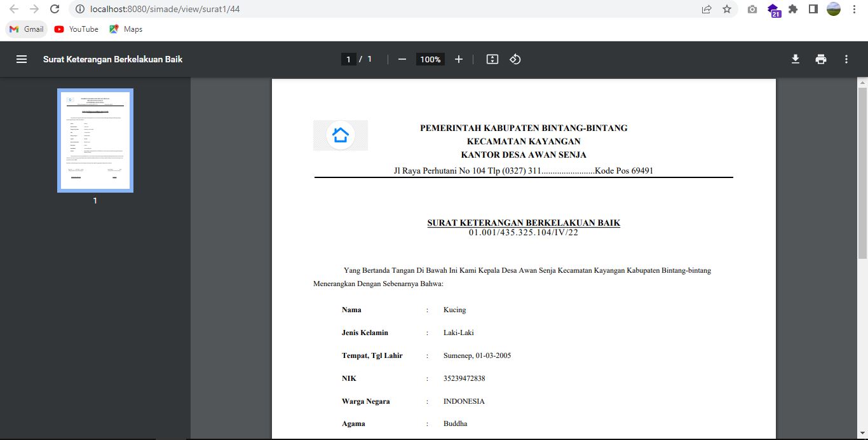Screen dimensions: 868x440
Task: Click the 100% zoom level field
Action: pyautogui.click(x=430, y=59)
